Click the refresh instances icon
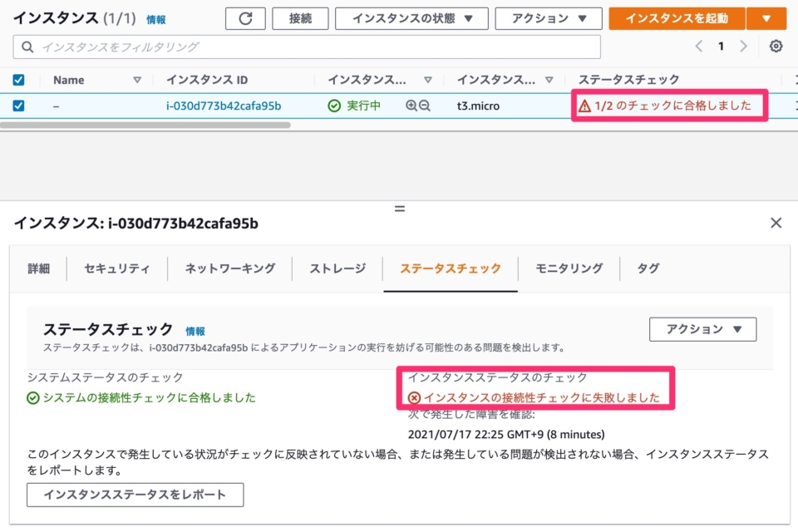The height and width of the screenshot is (532, 798). [245, 17]
